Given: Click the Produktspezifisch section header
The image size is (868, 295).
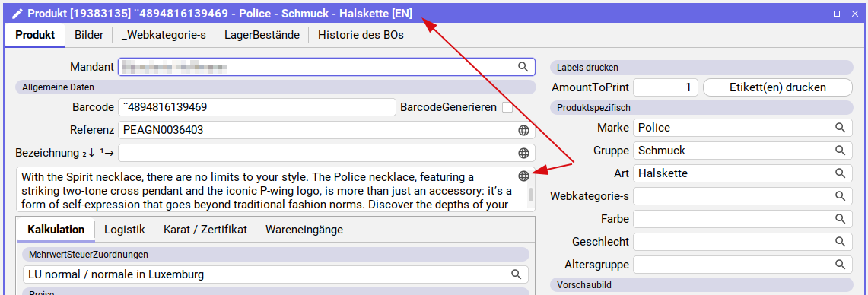Looking at the screenshot, I should 701,107.
